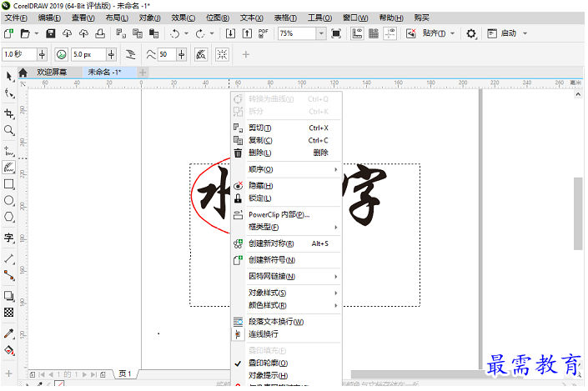Click the Full-screen preview icon
The height and width of the screenshot is (391, 588).
[x=336, y=33]
